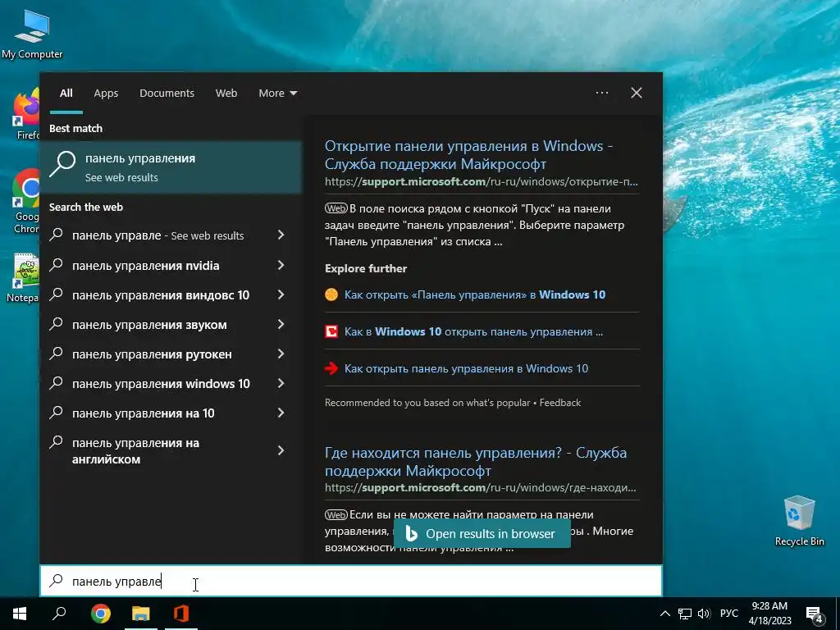Screen dimensions: 840x630
Task: Click the taskbar search magnifier icon
Action: (59, 614)
